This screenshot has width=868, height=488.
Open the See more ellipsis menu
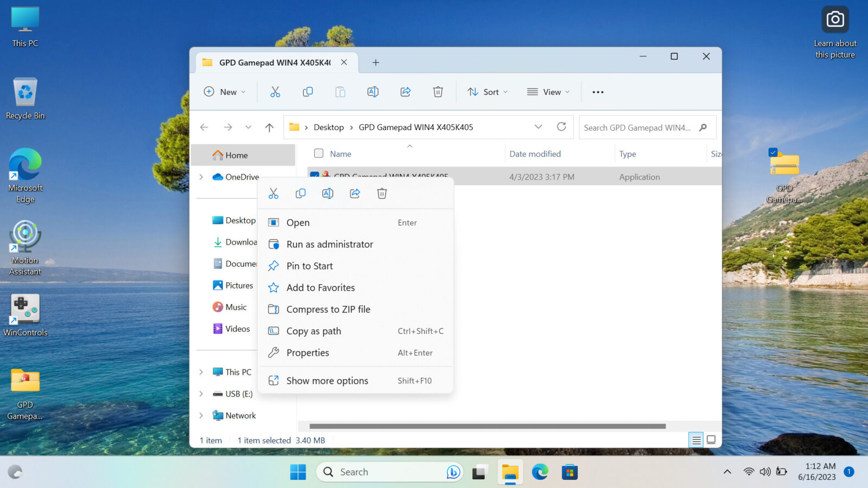click(x=598, y=92)
